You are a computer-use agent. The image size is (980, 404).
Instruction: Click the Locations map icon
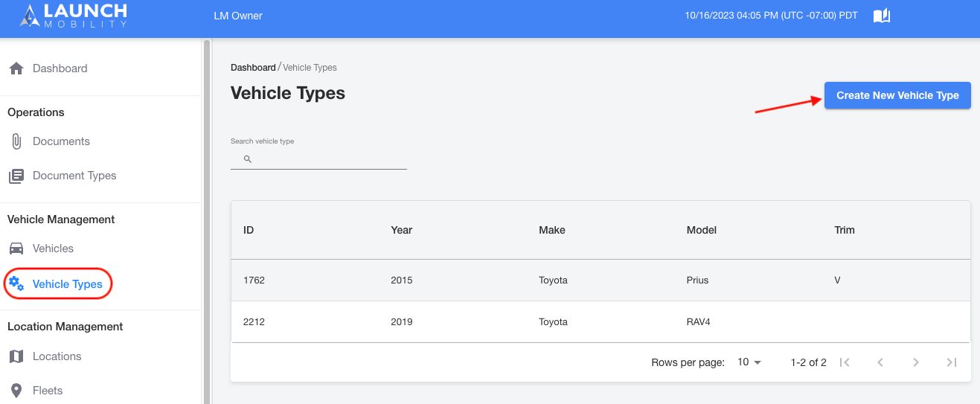pos(16,356)
